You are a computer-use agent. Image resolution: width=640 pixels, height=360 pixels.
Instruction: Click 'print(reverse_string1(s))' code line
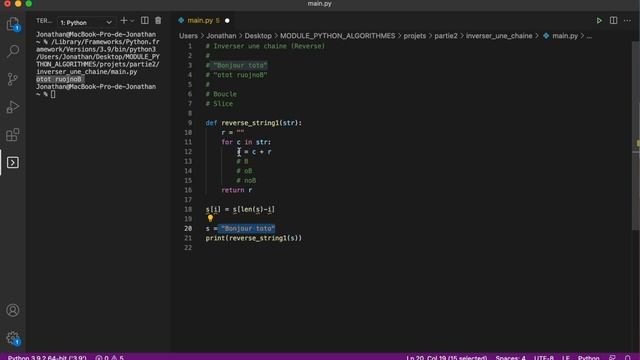point(253,238)
